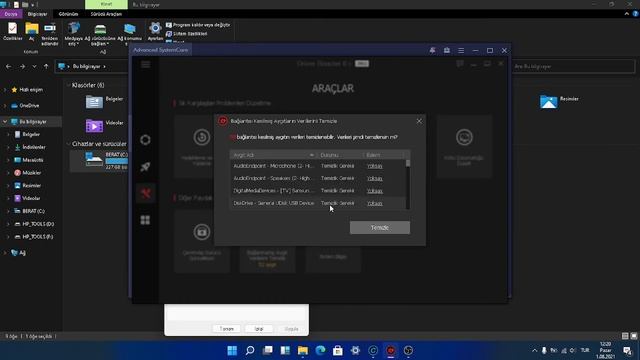Open Microsoft Store from the taskbar
The image size is (640, 360).
[338, 351]
